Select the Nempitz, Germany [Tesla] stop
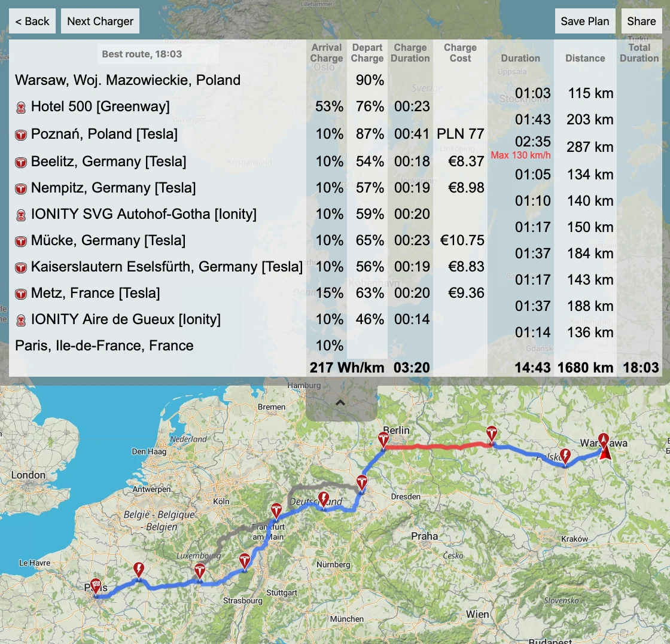This screenshot has width=670, height=644. pos(113,188)
